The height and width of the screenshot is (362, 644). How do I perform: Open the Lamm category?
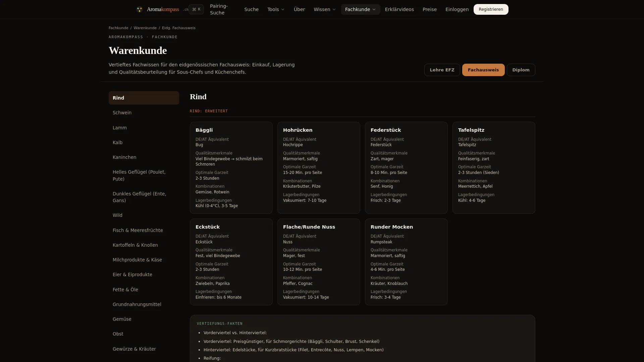[x=144, y=128]
